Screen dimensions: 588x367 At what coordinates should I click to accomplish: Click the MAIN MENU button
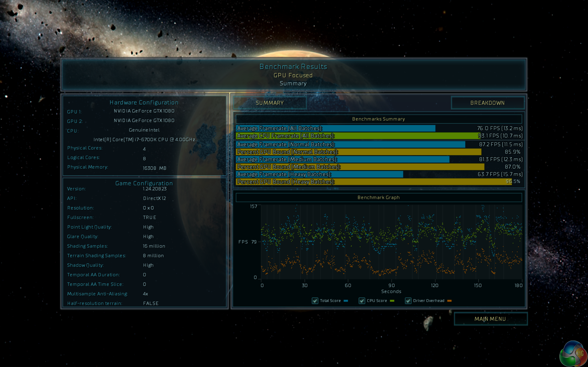click(x=490, y=319)
